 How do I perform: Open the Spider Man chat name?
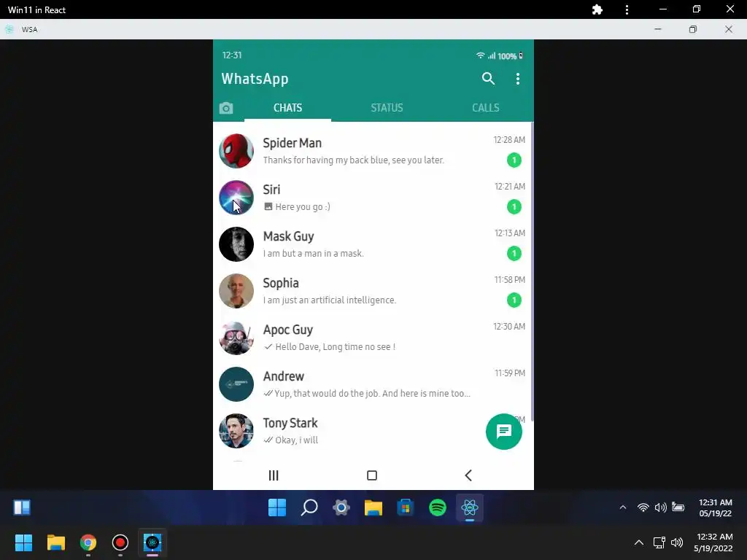tap(292, 143)
